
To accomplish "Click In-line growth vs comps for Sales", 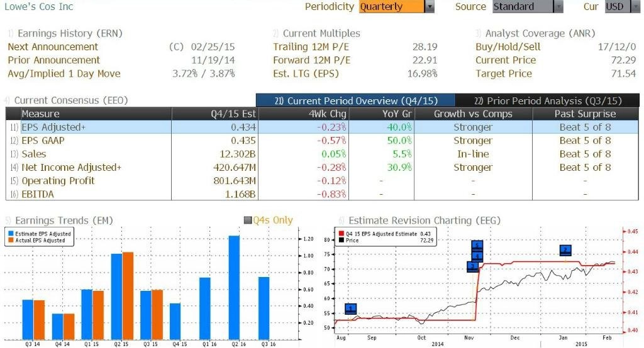I will [x=473, y=154].
